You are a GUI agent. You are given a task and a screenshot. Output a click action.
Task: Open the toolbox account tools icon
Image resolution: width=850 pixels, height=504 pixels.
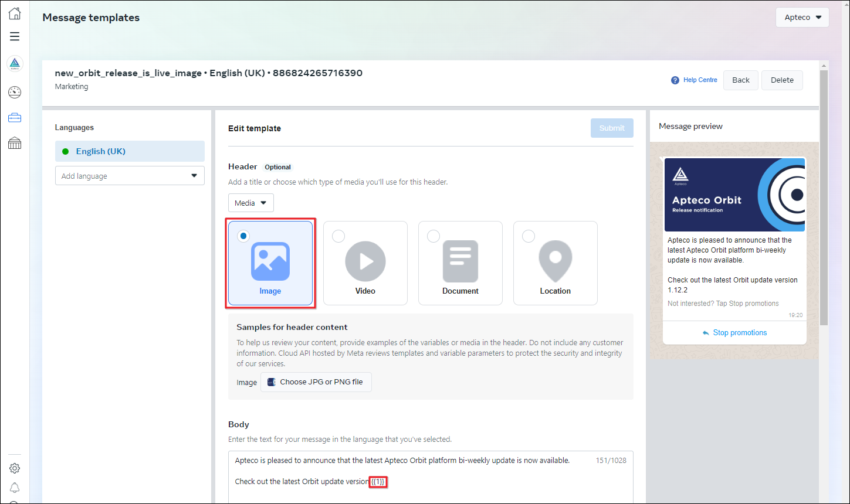pos(15,118)
